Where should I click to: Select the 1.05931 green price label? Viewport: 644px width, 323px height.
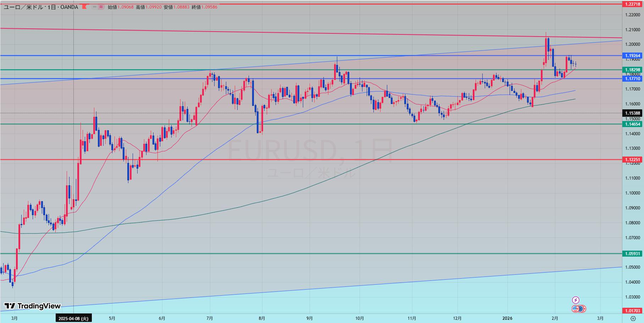(632, 254)
